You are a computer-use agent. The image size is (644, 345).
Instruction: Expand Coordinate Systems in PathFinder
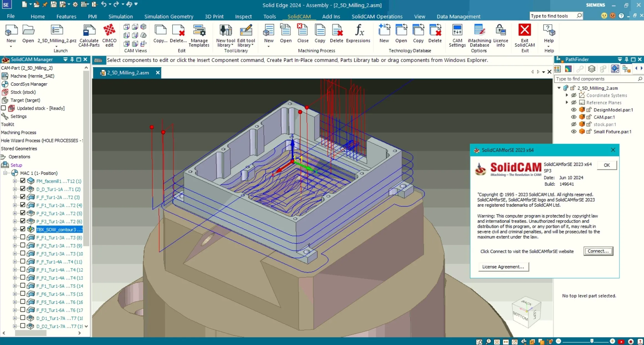567,95
